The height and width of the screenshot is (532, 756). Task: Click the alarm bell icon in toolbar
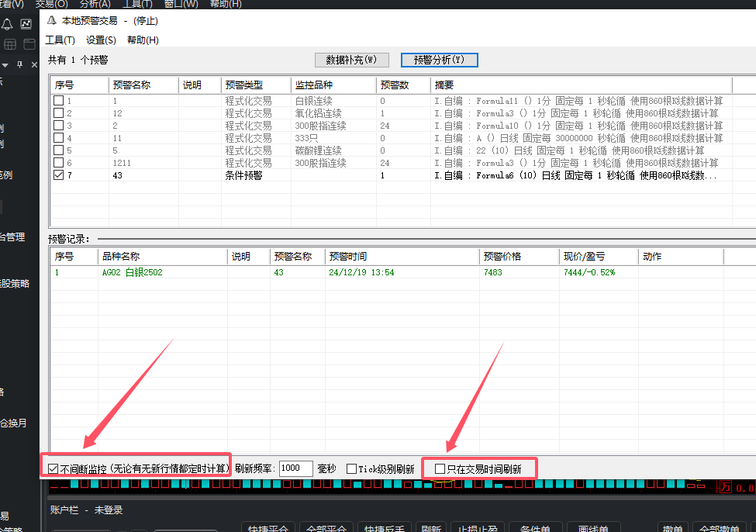pos(7,24)
